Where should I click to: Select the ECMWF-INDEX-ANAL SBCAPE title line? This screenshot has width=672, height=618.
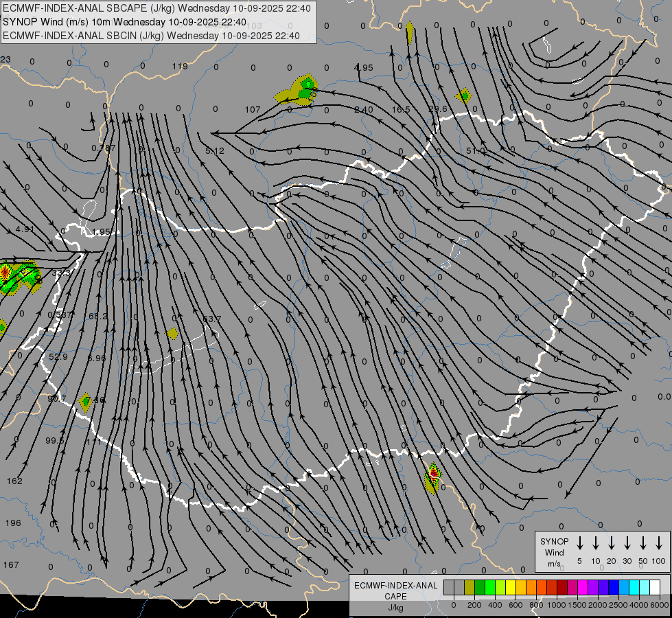coord(157,8)
